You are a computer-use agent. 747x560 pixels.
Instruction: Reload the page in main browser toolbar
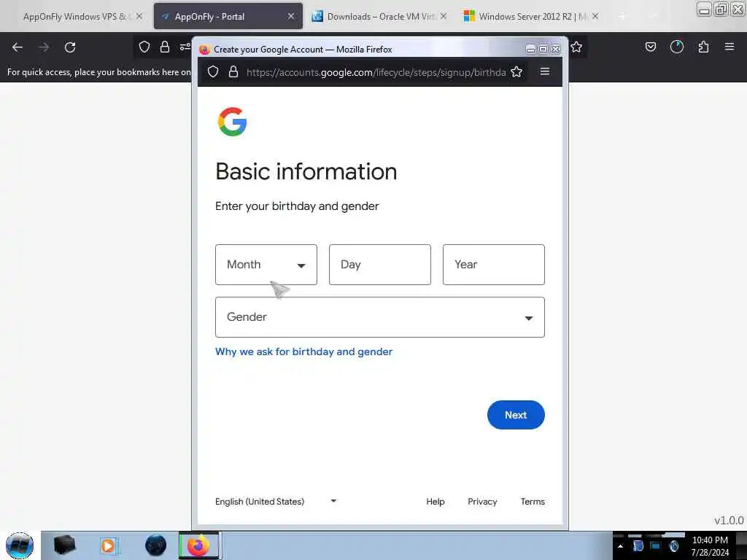[x=70, y=47]
